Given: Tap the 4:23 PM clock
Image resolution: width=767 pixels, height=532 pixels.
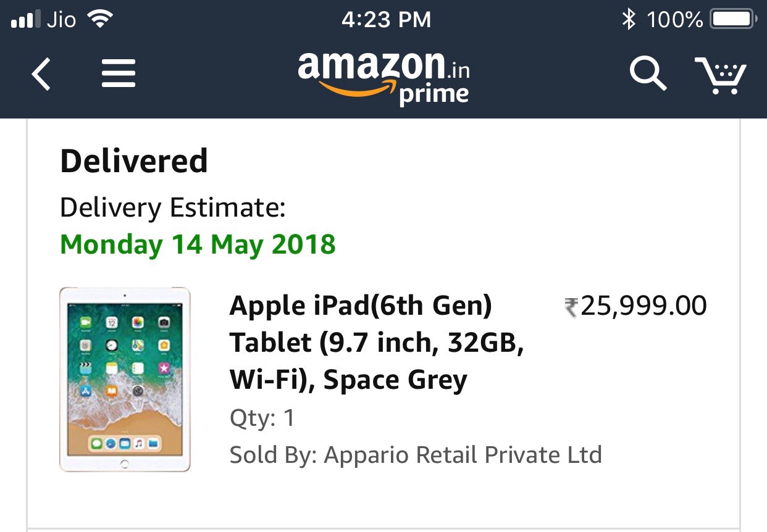Looking at the screenshot, I should (x=386, y=20).
